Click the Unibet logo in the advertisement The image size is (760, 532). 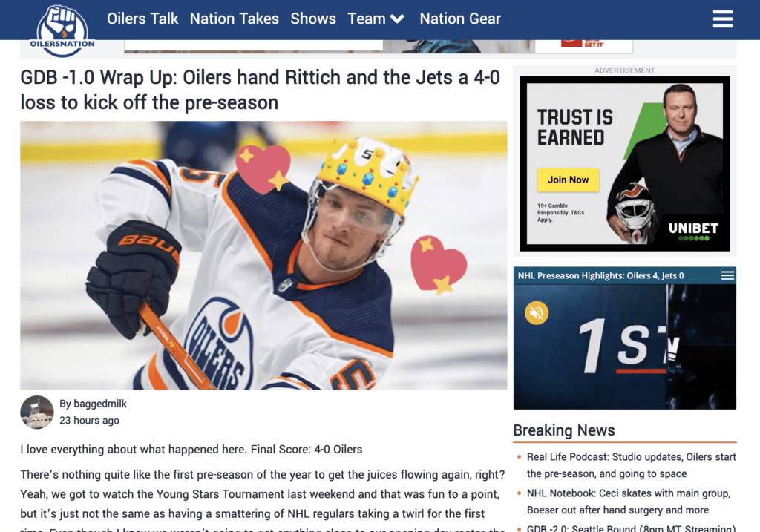(693, 231)
